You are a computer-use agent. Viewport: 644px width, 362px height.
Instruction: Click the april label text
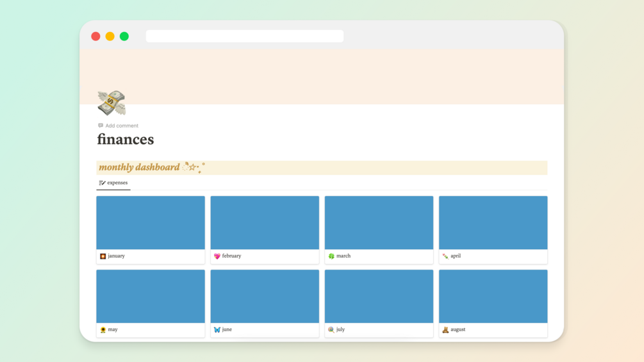coord(456,256)
